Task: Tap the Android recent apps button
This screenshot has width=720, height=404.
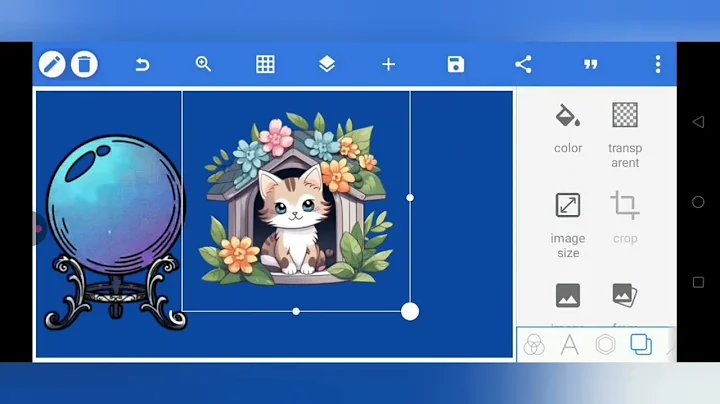Action: coord(698,282)
